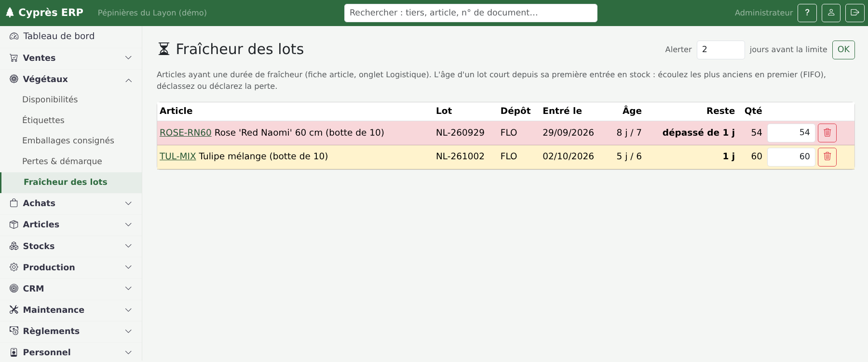Click the Cyprès ERP tree logo
Screen dimensions: 868x362
point(10,13)
